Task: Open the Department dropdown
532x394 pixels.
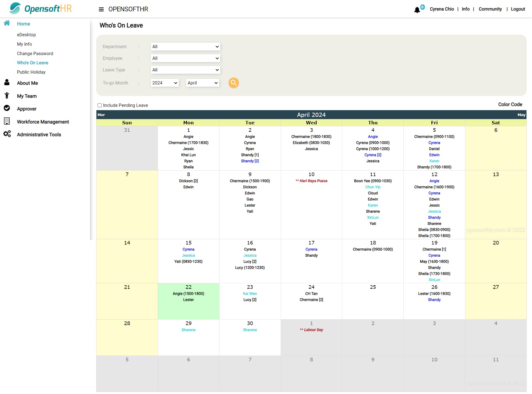Action: (x=185, y=47)
